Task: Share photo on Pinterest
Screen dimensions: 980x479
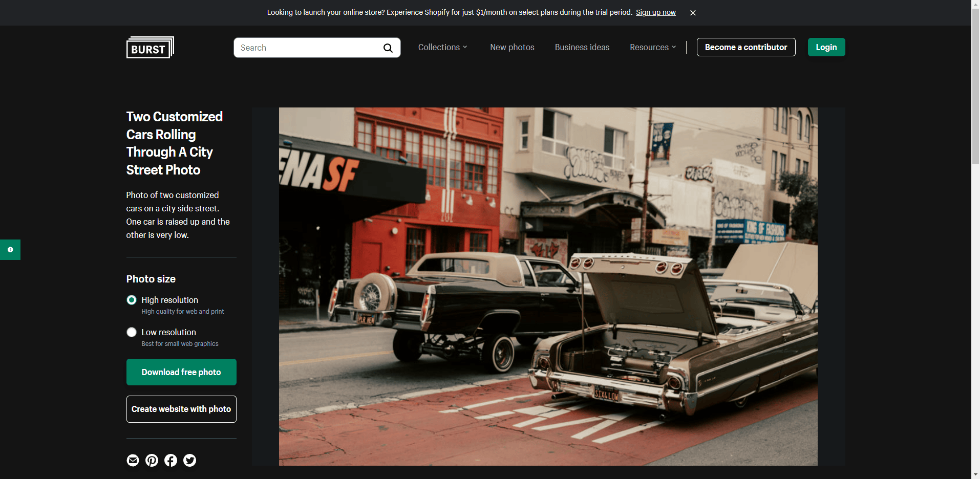Action: (x=152, y=461)
